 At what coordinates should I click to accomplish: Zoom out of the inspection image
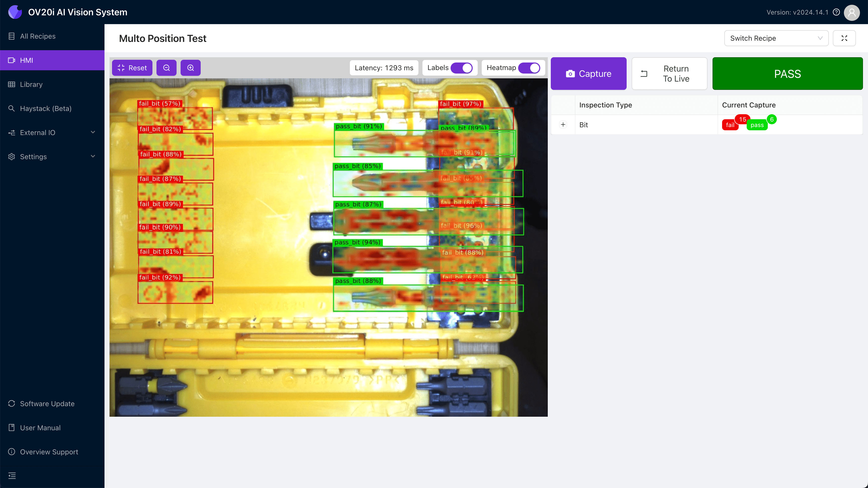tap(167, 68)
